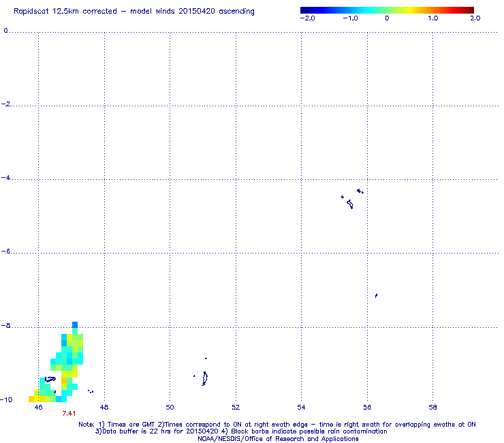Click the latitude label -2
This screenshot has width=504, height=443.
pyautogui.click(x=5, y=104)
